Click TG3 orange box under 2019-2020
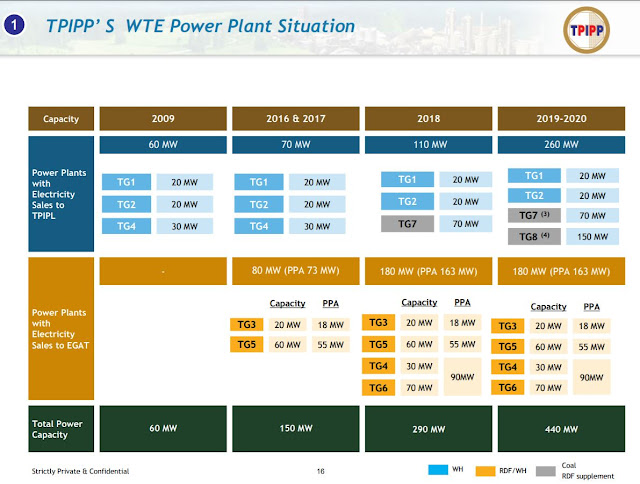Viewport: 640px width, 484px height. tap(507, 326)
